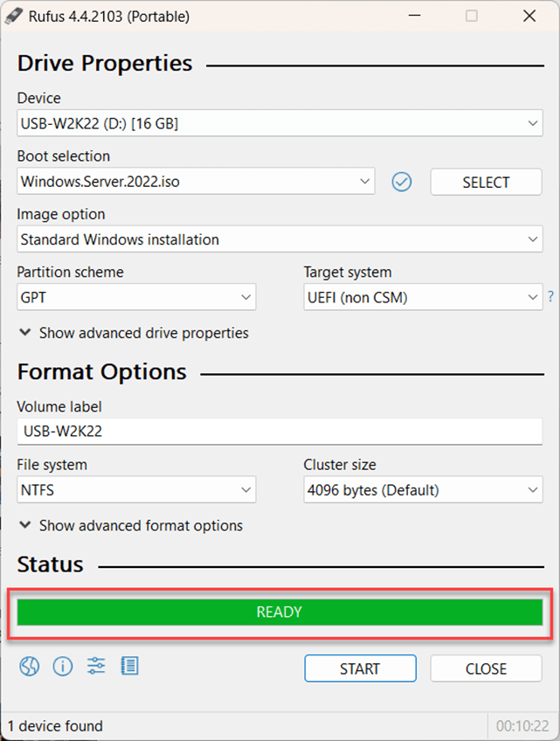Click the Rufus USB title bar icon
The height and width of the screenshot is (741, 560).
pyautogui.click(x=14, y=17)
